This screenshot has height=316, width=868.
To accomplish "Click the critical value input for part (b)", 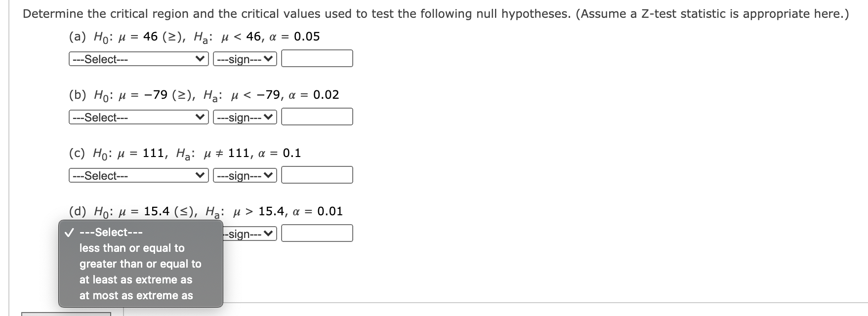I will 316,117.
